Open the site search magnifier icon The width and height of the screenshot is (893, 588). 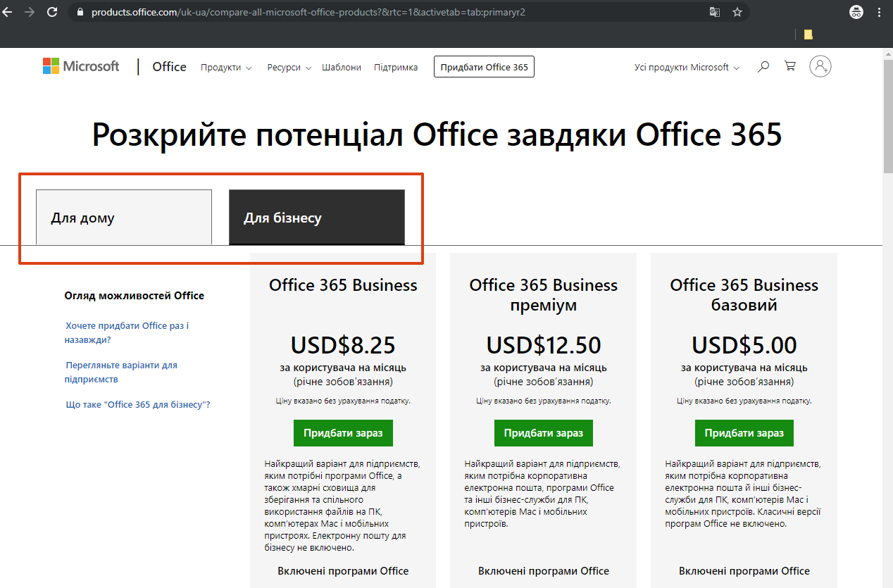tap(763, 67)
